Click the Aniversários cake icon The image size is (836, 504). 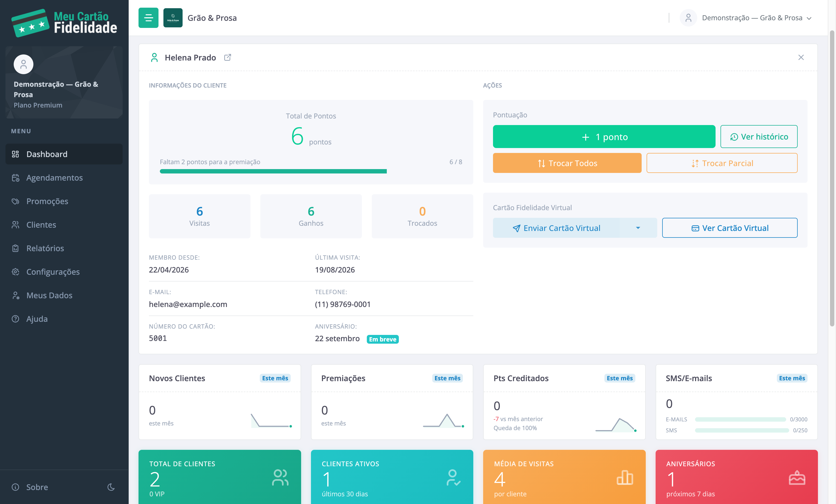797,477
